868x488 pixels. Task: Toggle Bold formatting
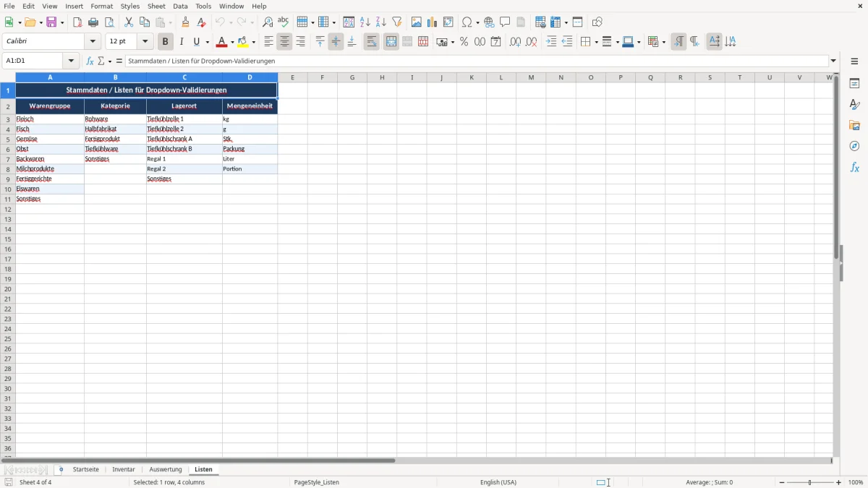pos(165,42)
